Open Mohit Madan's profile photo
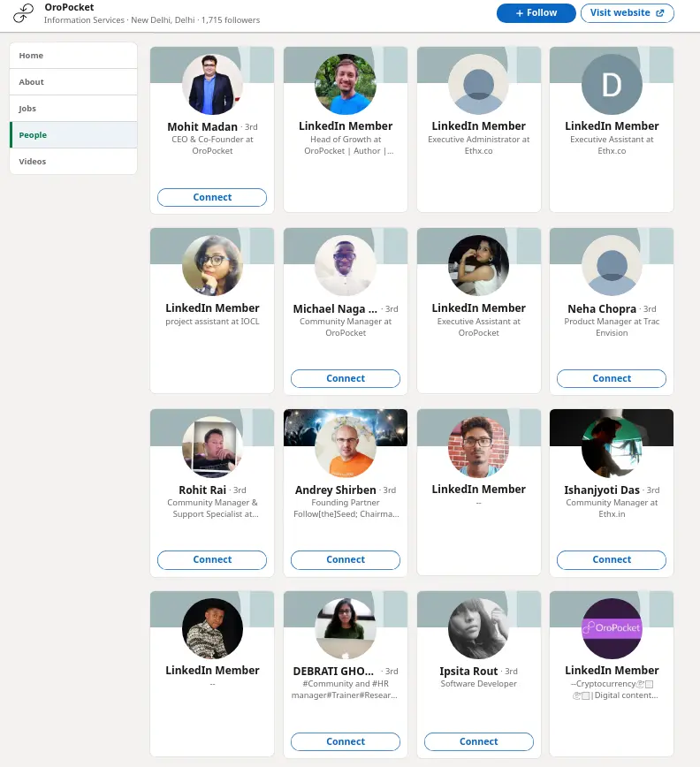Image resolution: width=700 pixels, height=767 pixels. pos(212,84)
